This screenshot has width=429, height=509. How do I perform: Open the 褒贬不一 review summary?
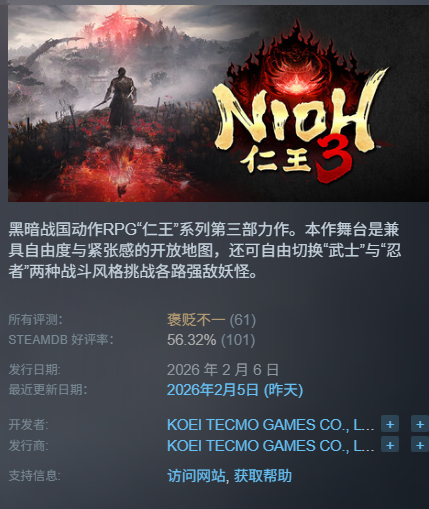tap(196, 320)
